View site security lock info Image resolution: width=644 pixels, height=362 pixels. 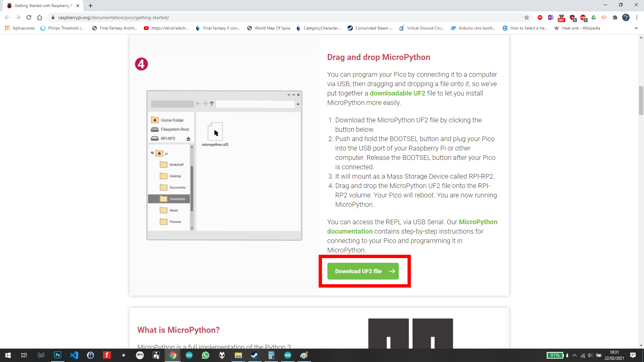(x=53, y=17)
